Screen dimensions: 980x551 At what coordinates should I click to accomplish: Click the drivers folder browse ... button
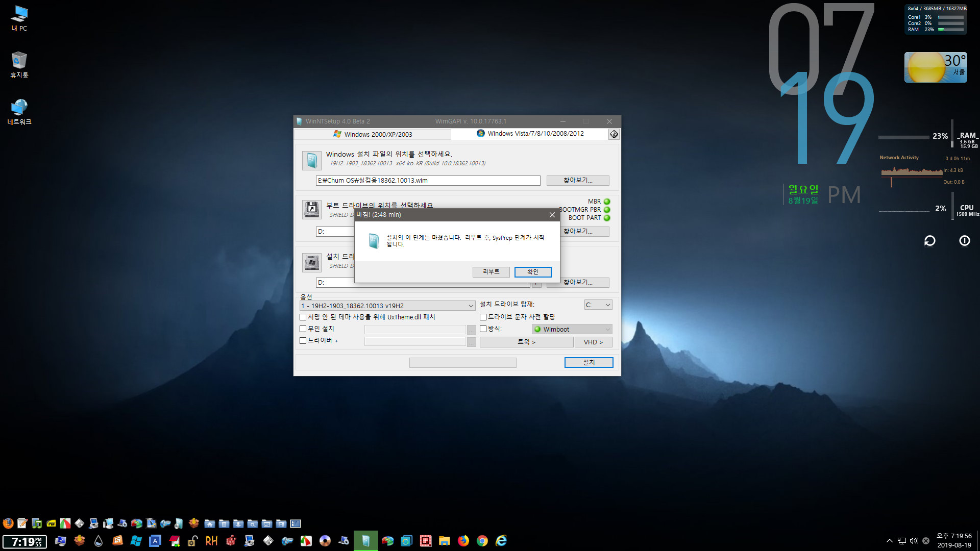pos(472,342)
